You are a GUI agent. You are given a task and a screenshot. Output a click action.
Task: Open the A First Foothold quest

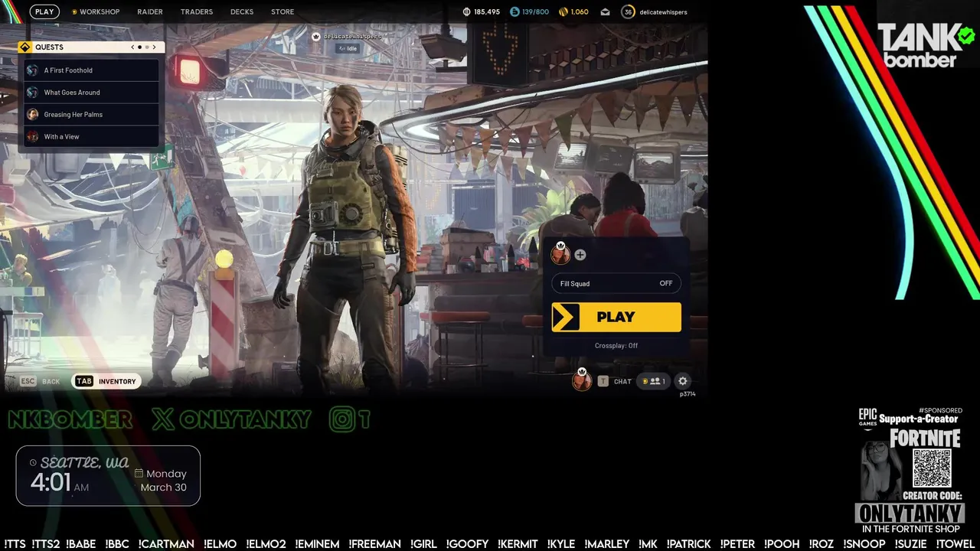tap(91, 70)
